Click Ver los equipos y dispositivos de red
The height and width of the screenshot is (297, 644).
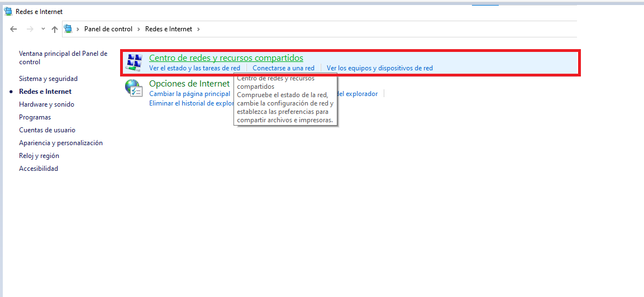pos(379,68)
